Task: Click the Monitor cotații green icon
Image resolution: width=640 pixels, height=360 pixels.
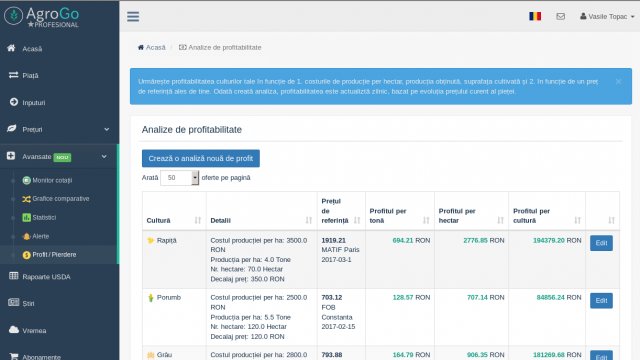Action: click(x=27, y=180)
